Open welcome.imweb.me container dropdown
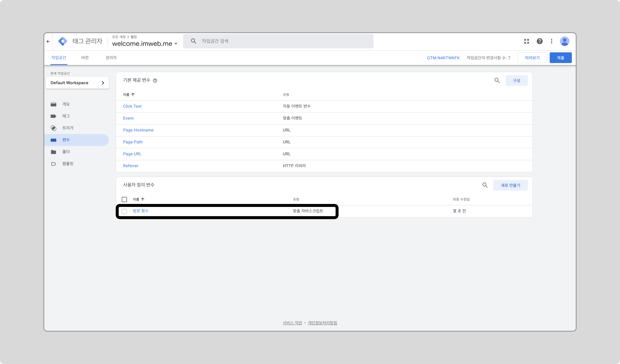The width and height of the screenshot is (620, 364). 145,44
